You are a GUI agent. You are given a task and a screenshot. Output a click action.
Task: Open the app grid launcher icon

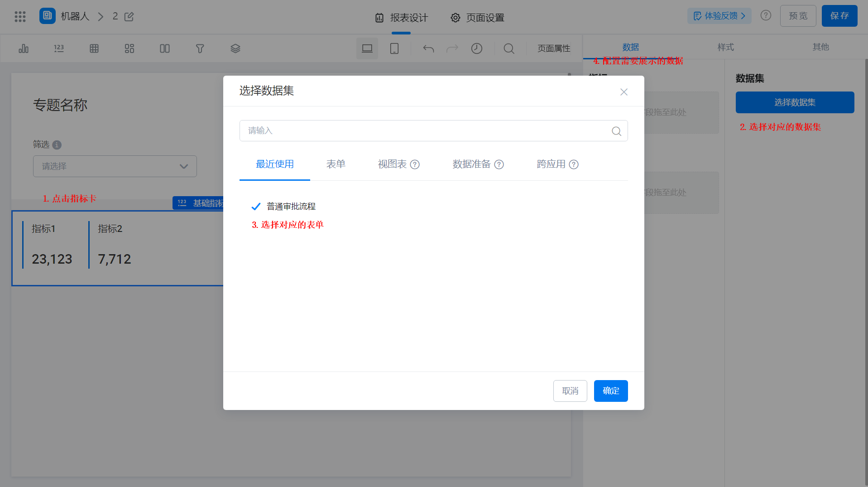coord(20,17)
